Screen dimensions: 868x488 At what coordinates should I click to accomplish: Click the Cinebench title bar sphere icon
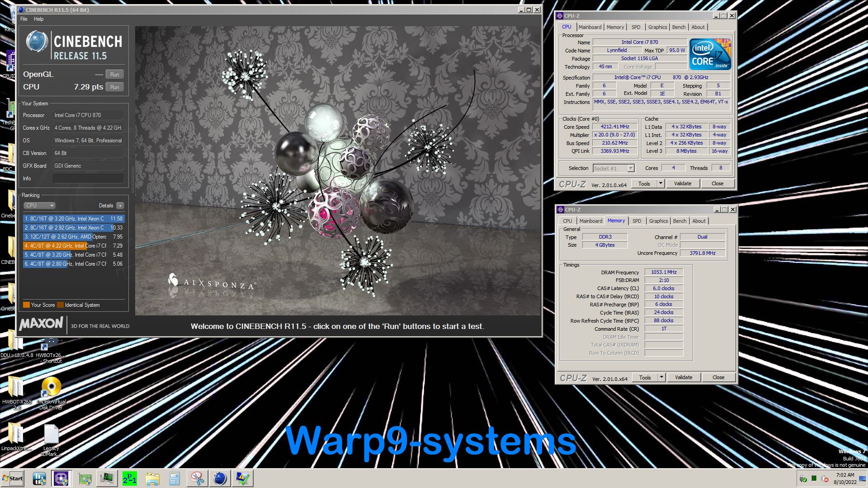coord(21,9)
